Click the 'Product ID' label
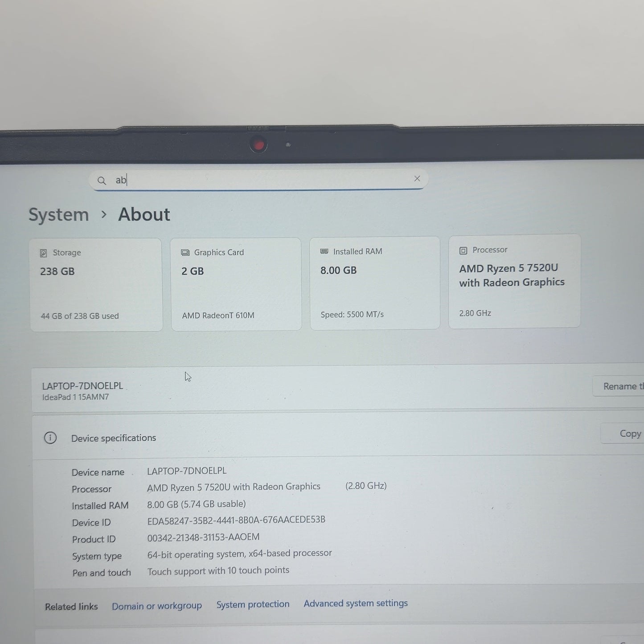This screenshot has height=644, width=644. point(94,539)
